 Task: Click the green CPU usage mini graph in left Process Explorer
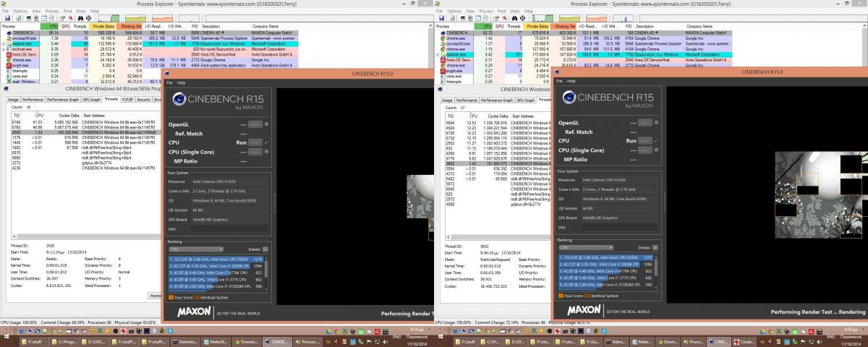pos(109,18)
